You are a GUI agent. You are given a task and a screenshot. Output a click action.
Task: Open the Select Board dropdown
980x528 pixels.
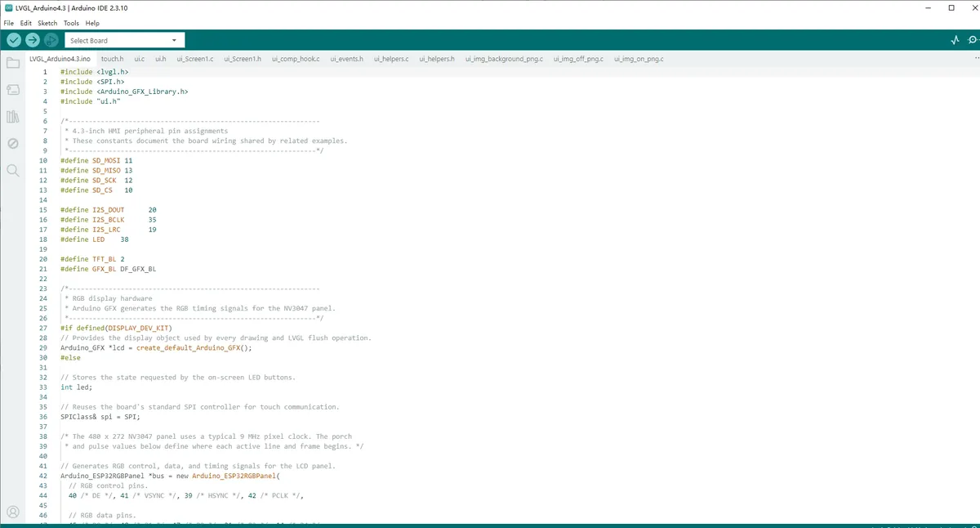(125, 40)
